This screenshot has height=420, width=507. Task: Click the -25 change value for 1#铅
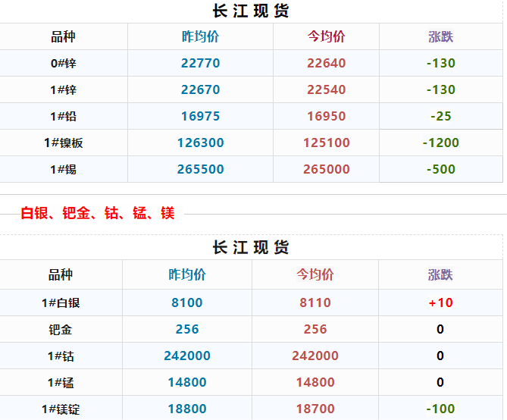(440, 117)
